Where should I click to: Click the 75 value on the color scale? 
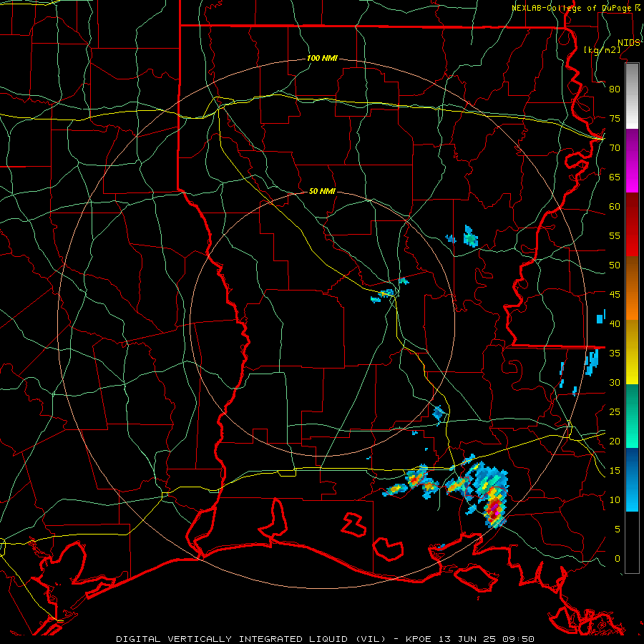coord(615,118)
